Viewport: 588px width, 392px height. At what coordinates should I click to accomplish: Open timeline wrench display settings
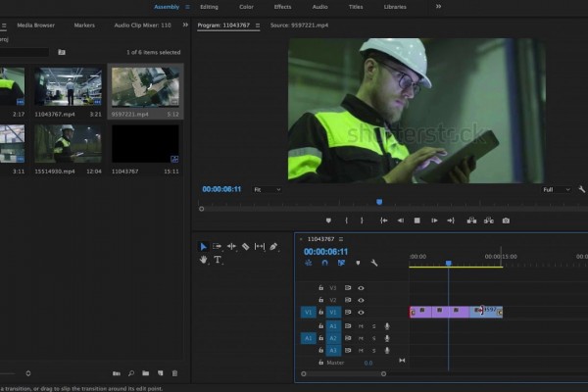click(374, 263)
